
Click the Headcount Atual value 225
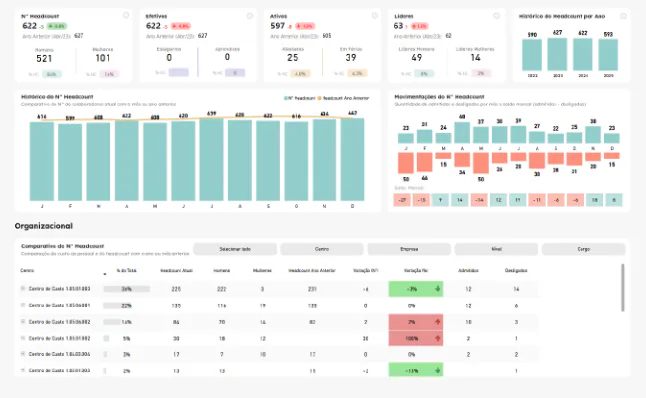coord(176,289)
